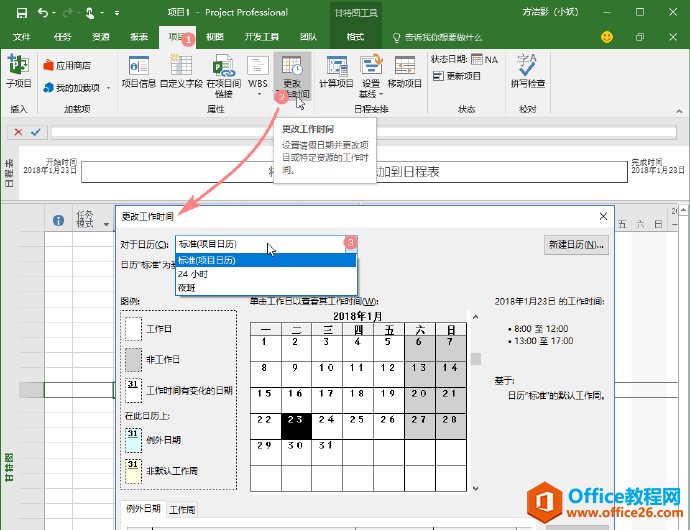Collapse the ribbon with the chevron arrow
The width and height of the screenshot is (690, 530).
(679, 111)
